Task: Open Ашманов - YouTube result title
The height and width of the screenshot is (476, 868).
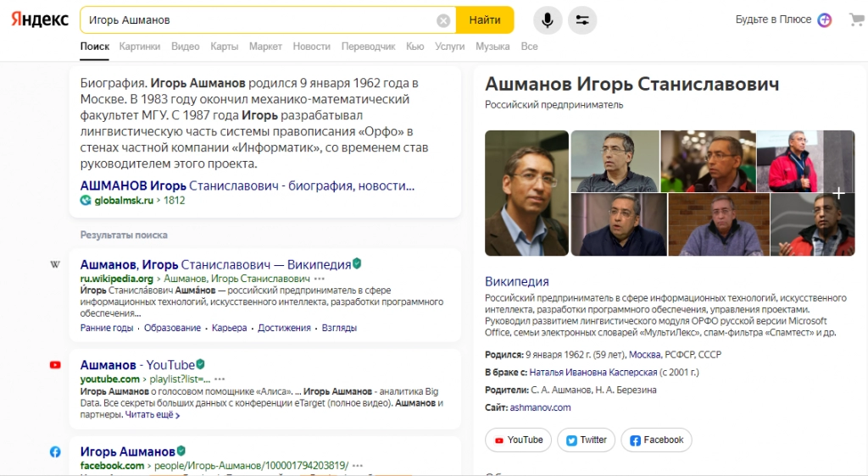Action: [137, 365]
